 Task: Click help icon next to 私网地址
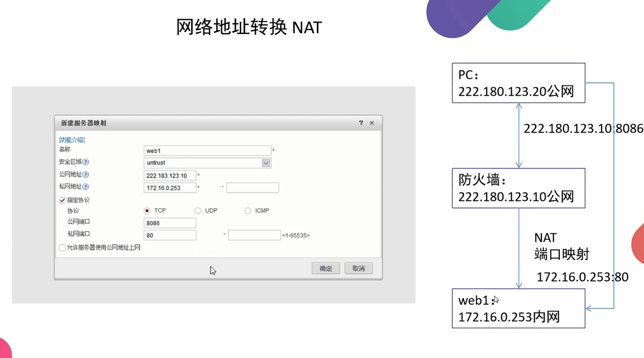[x=86, y=187]
